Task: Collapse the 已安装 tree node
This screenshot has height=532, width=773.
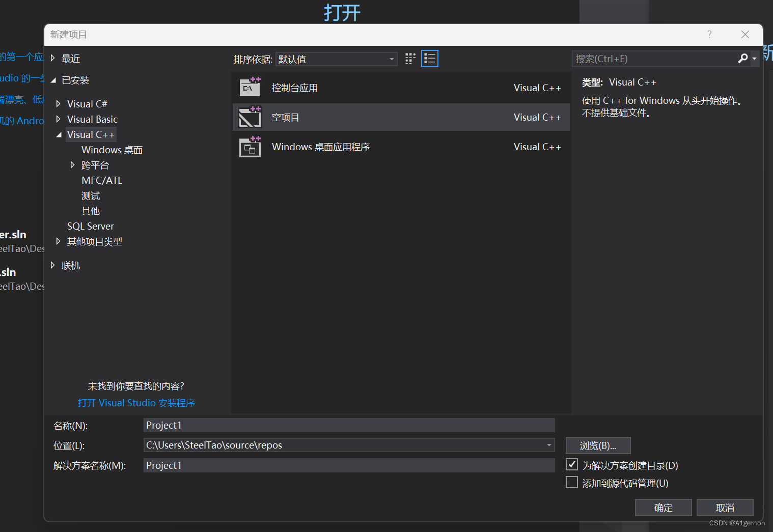Action: coord(53,80)
